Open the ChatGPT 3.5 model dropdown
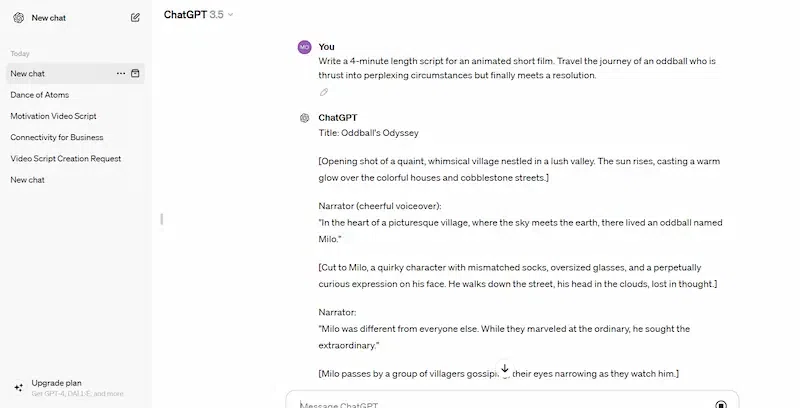The height and width of the screenshot is (408, 800). [198, 14]
